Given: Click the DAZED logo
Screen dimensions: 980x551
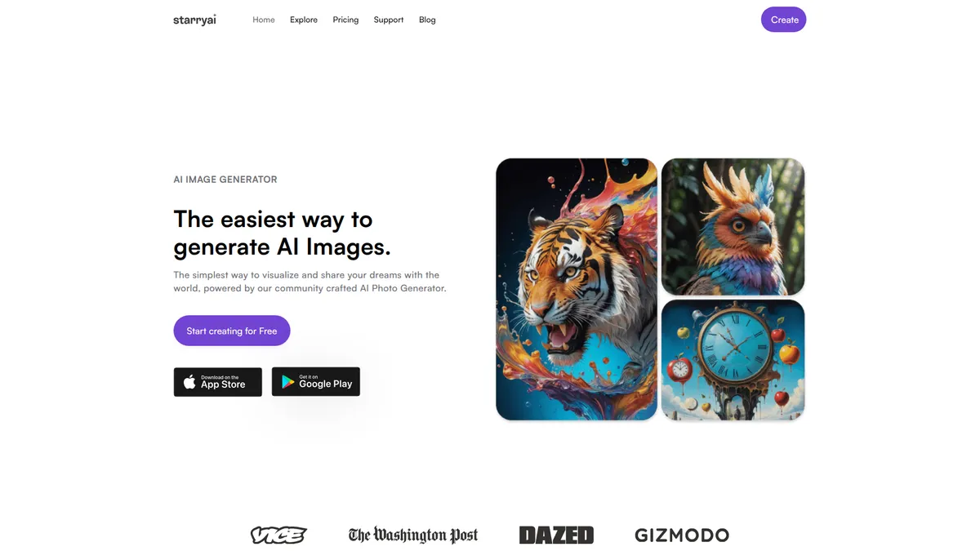Looking at the screenshot, I should [x=556, y=535].
